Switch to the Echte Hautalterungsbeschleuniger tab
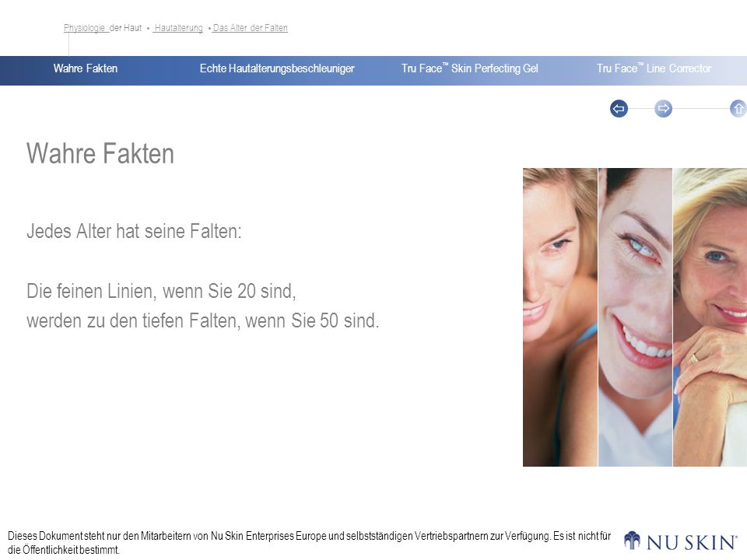This screenshot has width=747, height=560. pyautogui.click(x=277, y=68)
